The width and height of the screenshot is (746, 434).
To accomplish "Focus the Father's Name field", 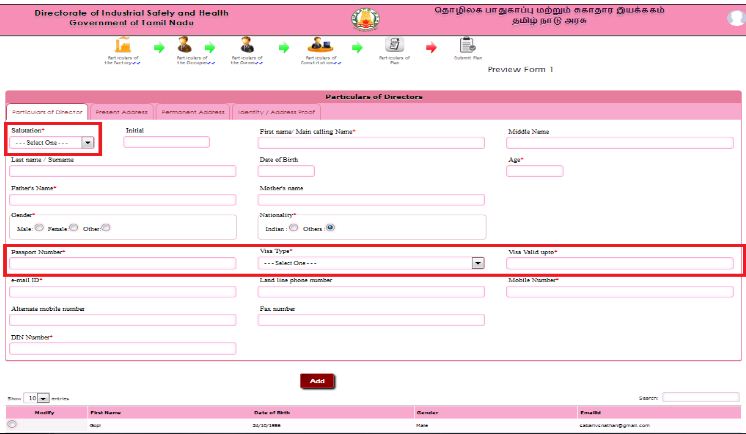I will click(x=123, y=199).
